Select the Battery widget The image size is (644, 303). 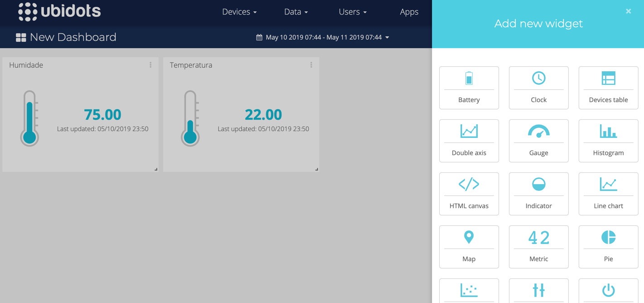[469, 88]
